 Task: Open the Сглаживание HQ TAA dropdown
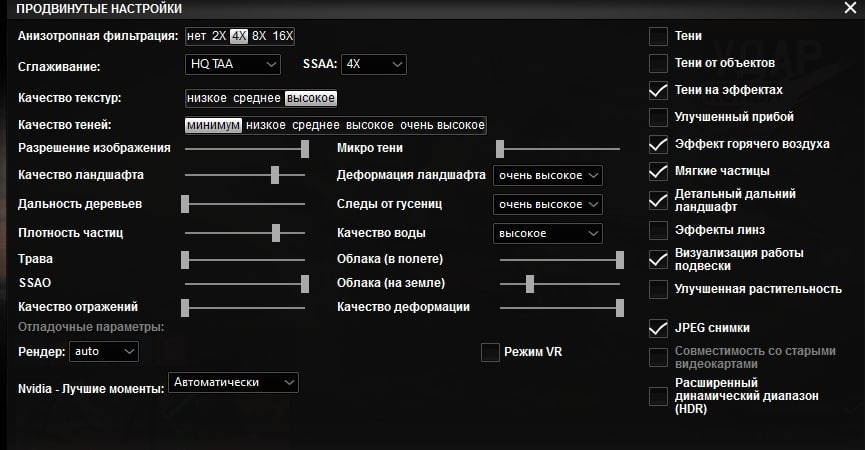pos(233,65)
